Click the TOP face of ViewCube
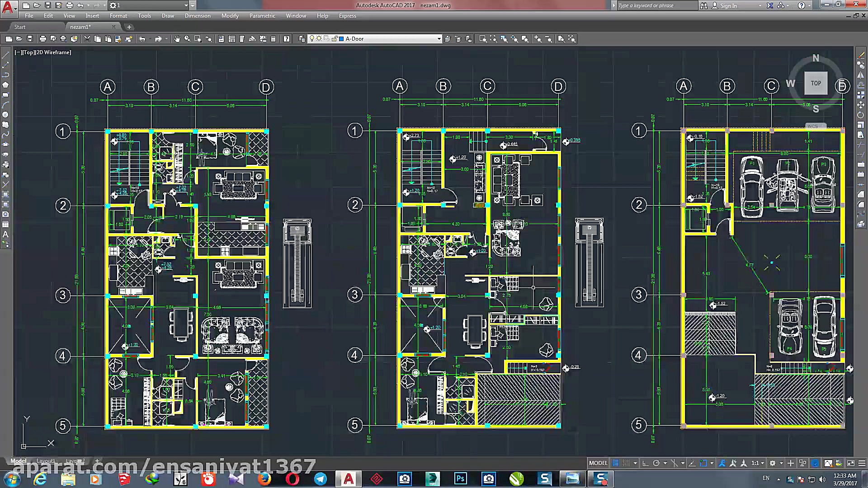This screenshot has height=488, width=868. [816, 83]
